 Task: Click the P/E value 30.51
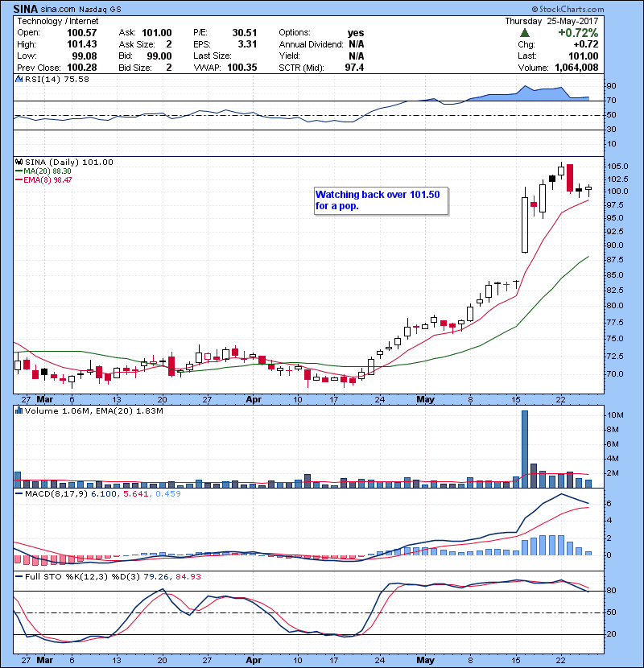(245, 33)
